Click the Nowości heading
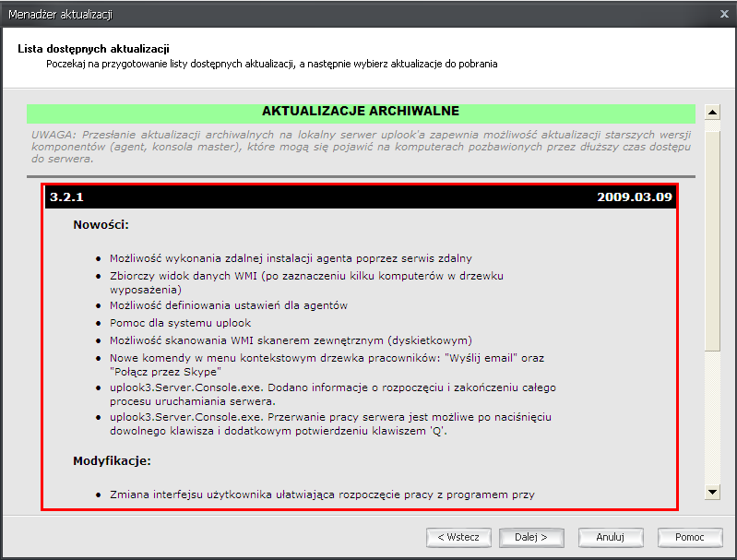Screen dimensions: 737x560 [x=101, y=225]
